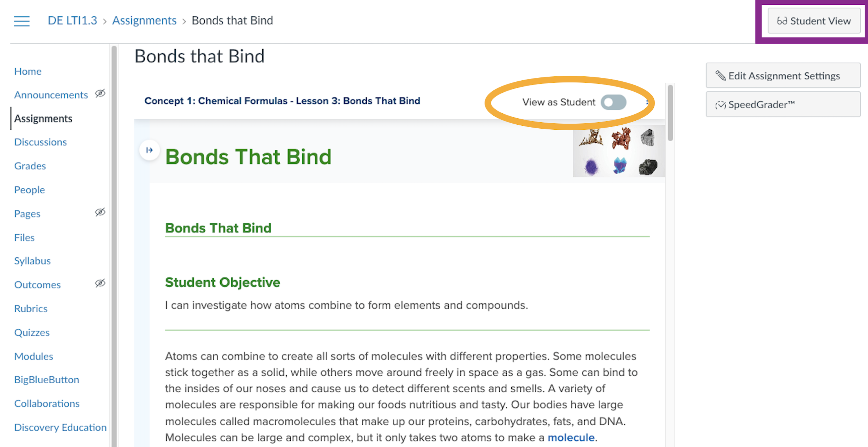Open the three-dot options next to View as Student
This screenshot has height=447, width=868.
[x=647, y=102]
